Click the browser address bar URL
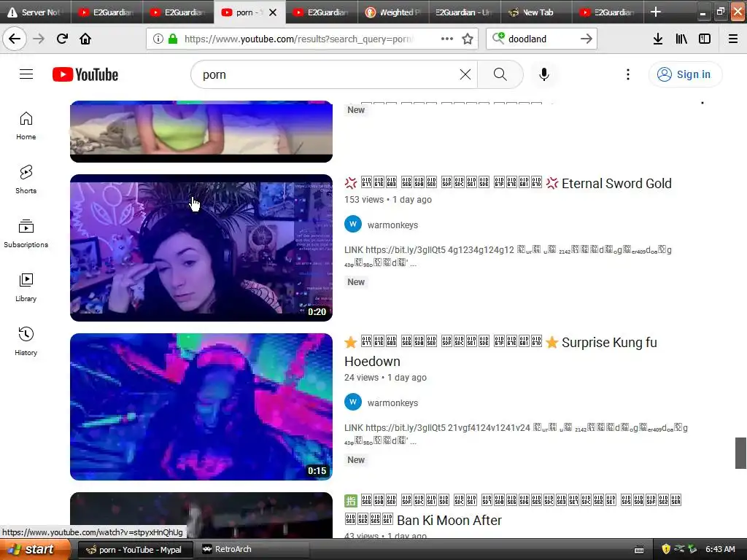 pos(299,39)
